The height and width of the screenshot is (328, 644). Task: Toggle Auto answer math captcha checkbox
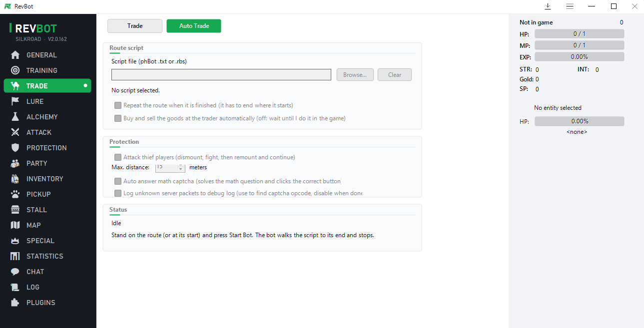click(x=118, y=181)
